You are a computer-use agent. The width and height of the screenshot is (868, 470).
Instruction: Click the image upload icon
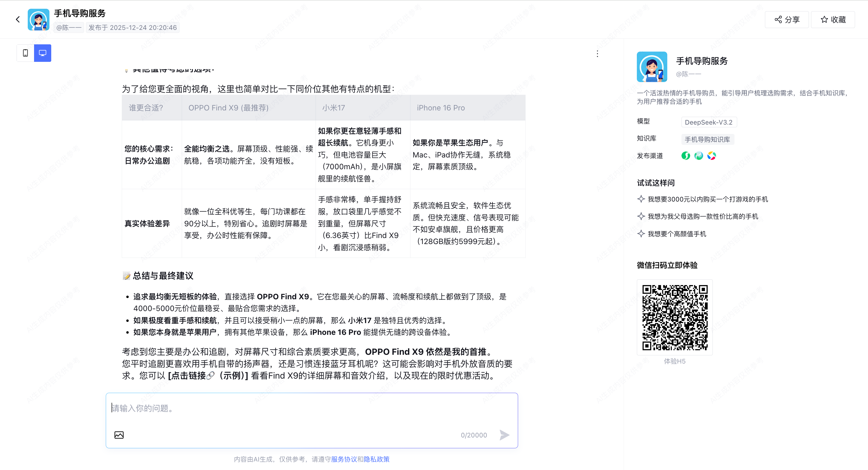click(119, 435)
